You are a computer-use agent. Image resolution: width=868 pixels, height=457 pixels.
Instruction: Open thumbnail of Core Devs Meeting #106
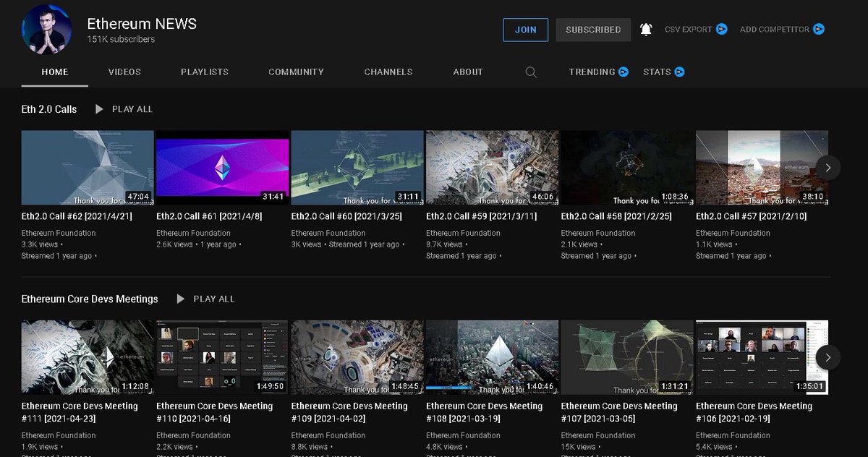coord(762,357)
